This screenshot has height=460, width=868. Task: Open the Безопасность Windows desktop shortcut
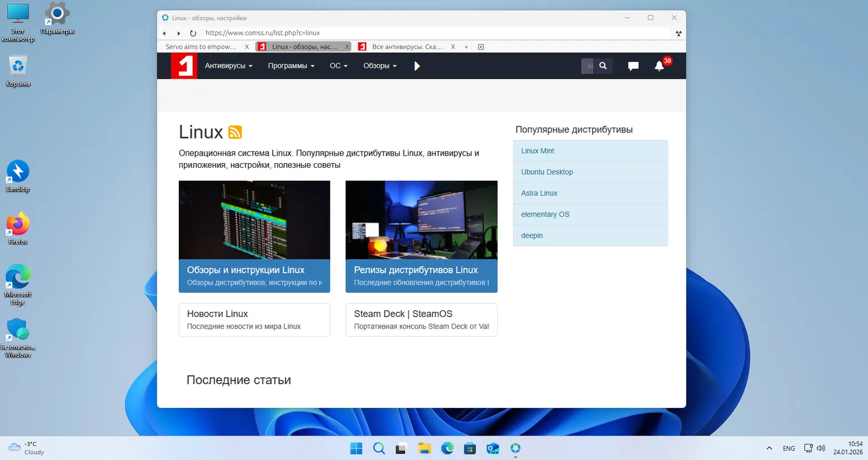pos(18,338)
